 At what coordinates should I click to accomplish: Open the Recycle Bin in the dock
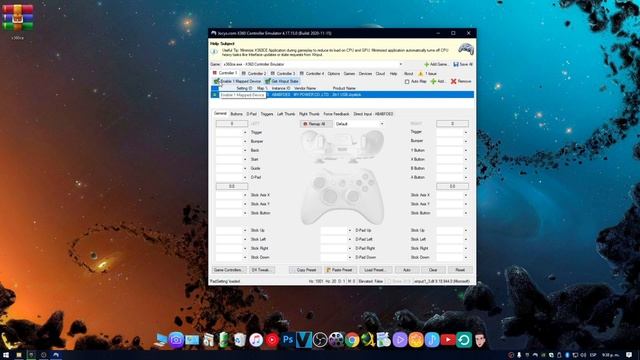coord(240,340)
